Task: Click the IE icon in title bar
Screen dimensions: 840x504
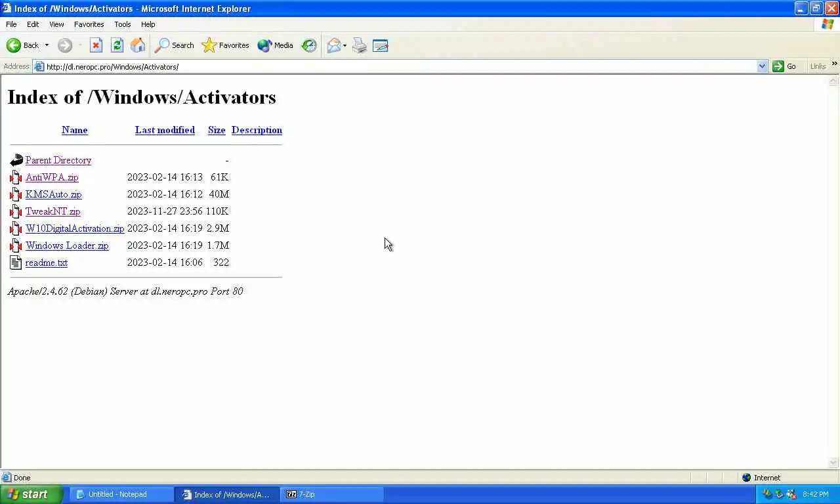Action: (7, 9)
